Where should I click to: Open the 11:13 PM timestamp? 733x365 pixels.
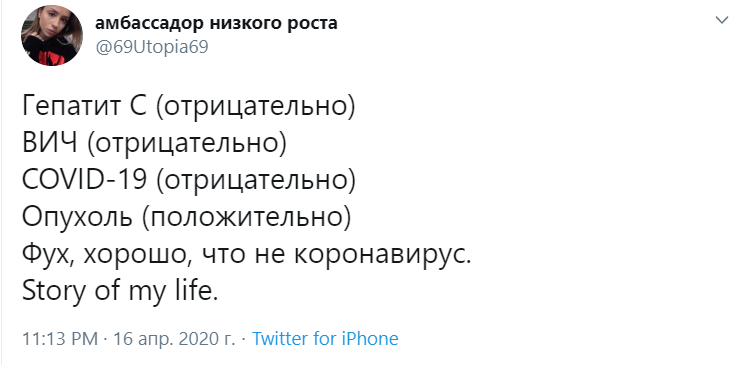click(60, 338)
